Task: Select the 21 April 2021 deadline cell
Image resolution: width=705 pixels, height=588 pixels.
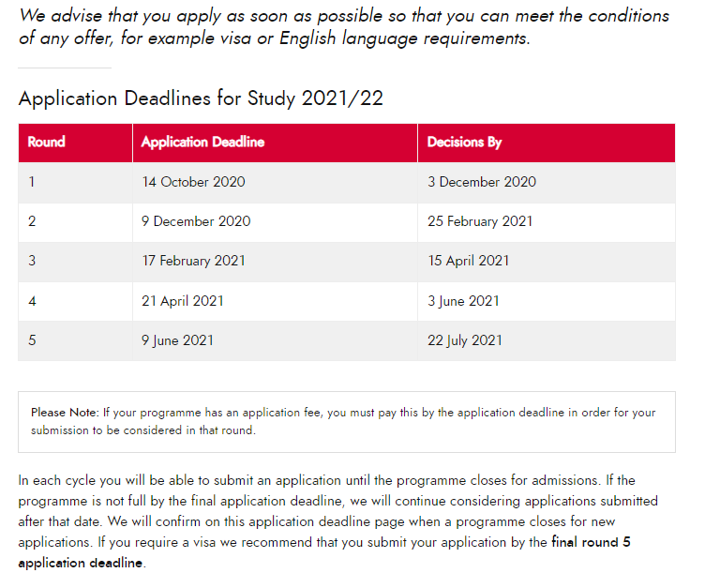Action: coord(275,301)
